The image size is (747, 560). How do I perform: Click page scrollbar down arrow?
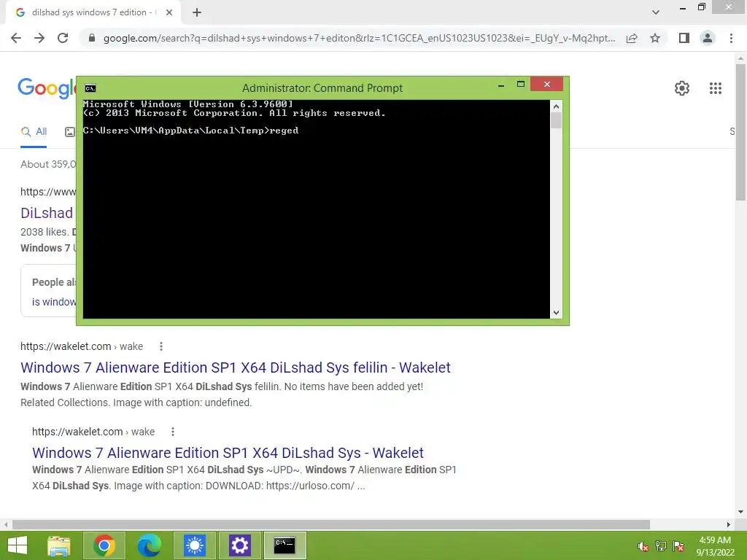pos(740,513)
